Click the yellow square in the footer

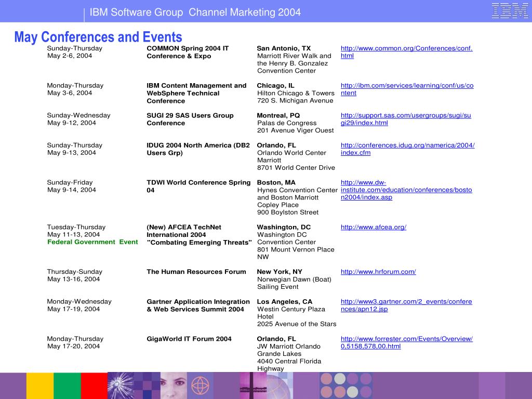[x=39, y=385]
